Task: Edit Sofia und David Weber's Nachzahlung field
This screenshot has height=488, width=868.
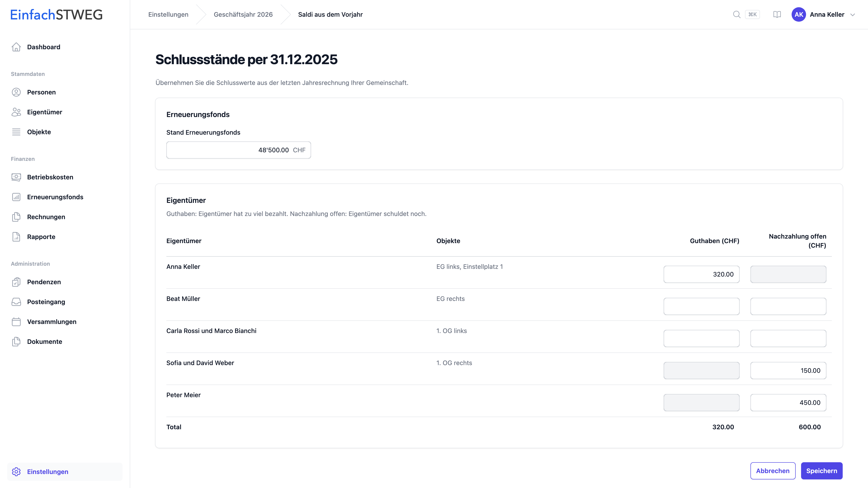Action: tap(788, 371)
